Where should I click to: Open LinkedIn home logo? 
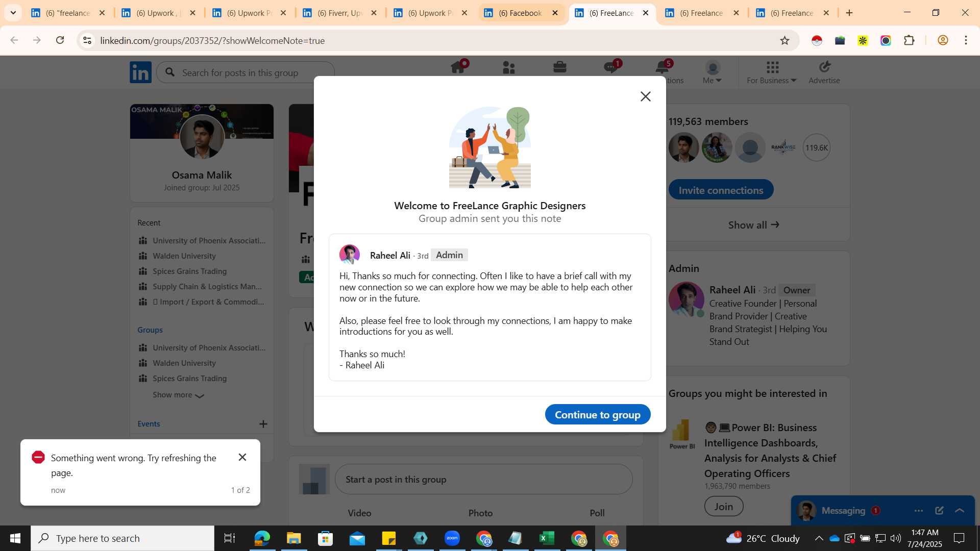point(140,72)
